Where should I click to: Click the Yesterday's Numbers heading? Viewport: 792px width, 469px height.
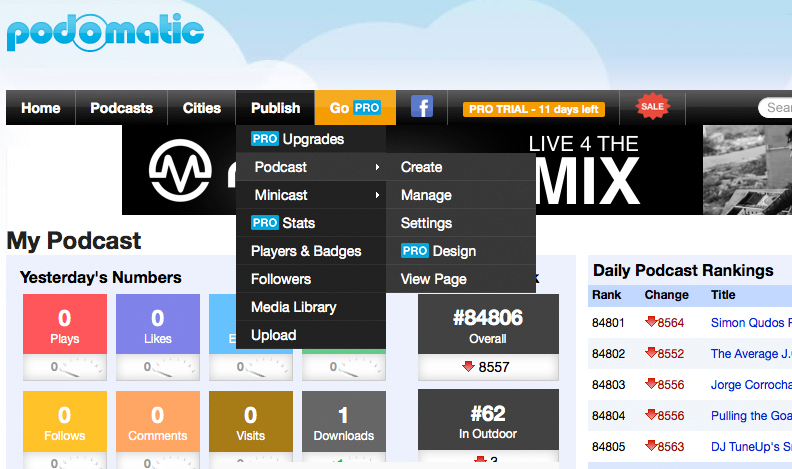pos(101,277)
